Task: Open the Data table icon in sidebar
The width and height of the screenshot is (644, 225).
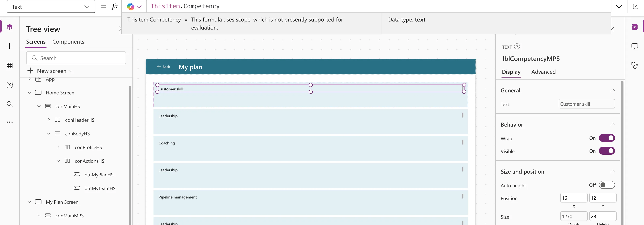Action: point(9,66)
